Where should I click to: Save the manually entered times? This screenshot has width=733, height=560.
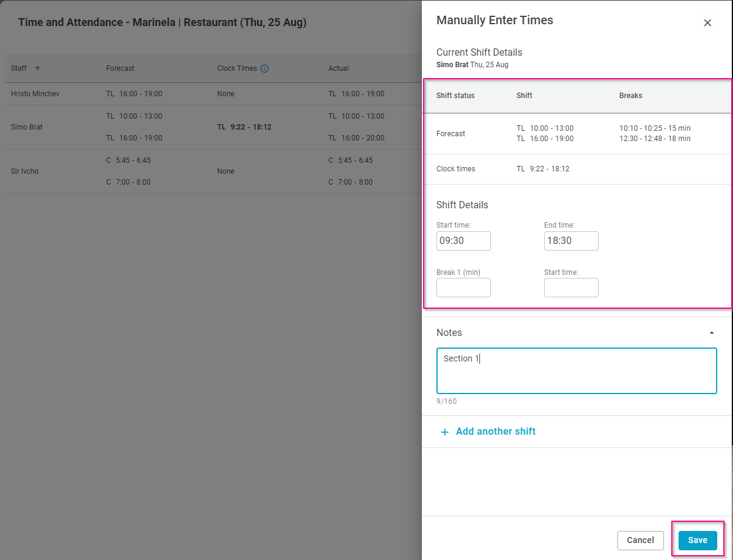697,540
